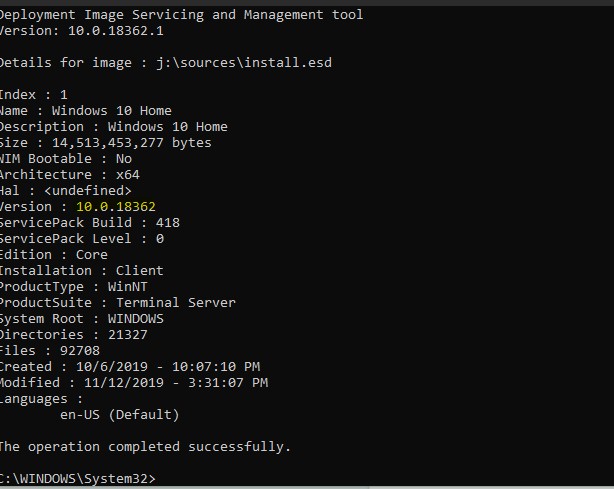Click the command prompt line C:\WINDOWS\System32>
614x489 pixels.
(x=78, y=478)
